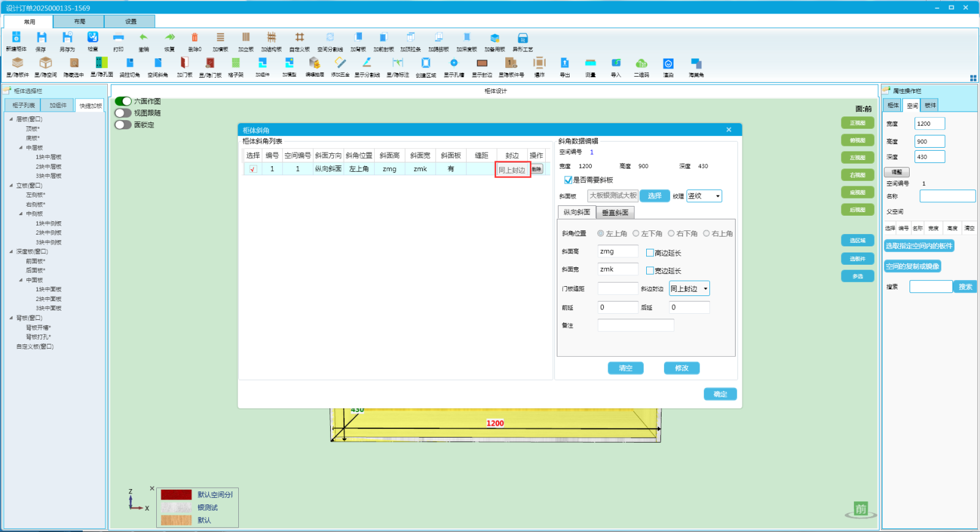Image resolution: width=980 pixels, height=532 pixels.
Task: Click the 添加五金 icon
Action: [x=341, y=63]
